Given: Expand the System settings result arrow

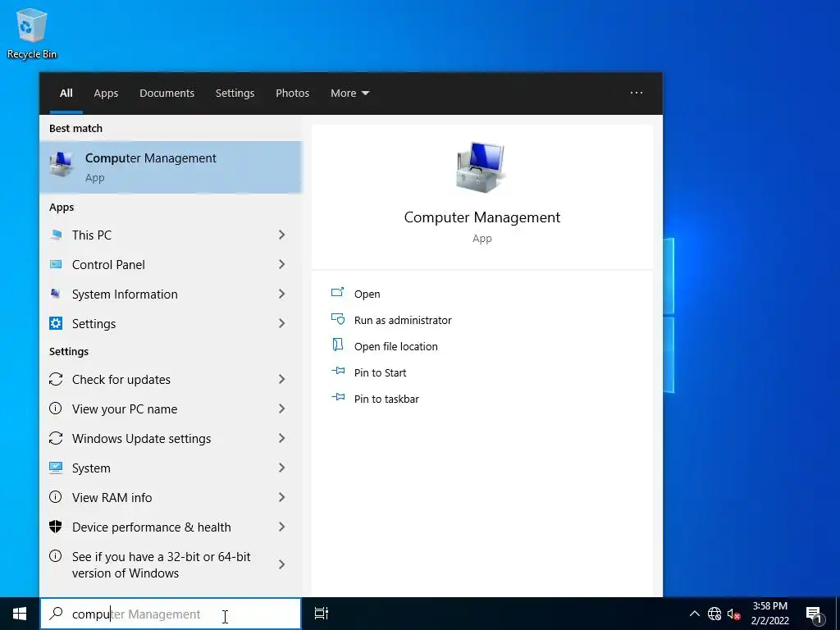Looking at the screenshot, I should tap(282, 468).
